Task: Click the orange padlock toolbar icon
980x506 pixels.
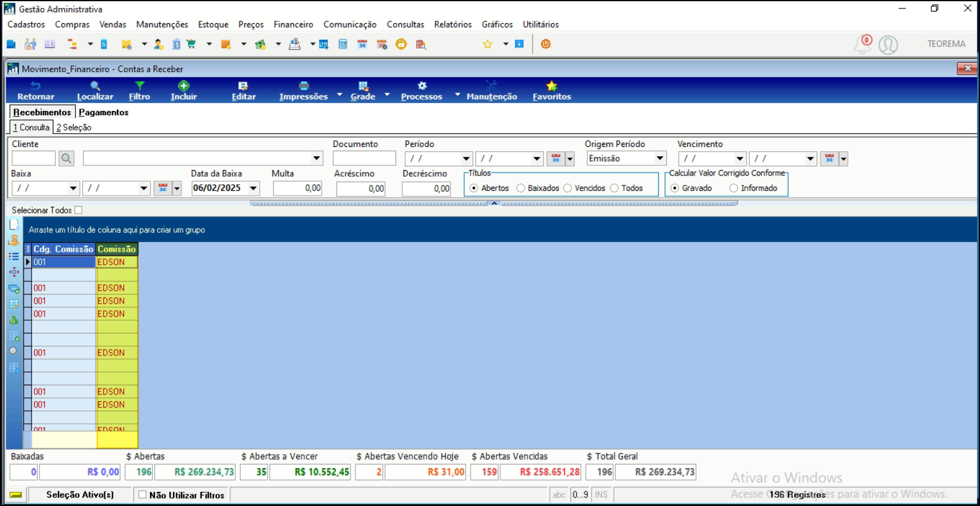Action: [401, 44]
